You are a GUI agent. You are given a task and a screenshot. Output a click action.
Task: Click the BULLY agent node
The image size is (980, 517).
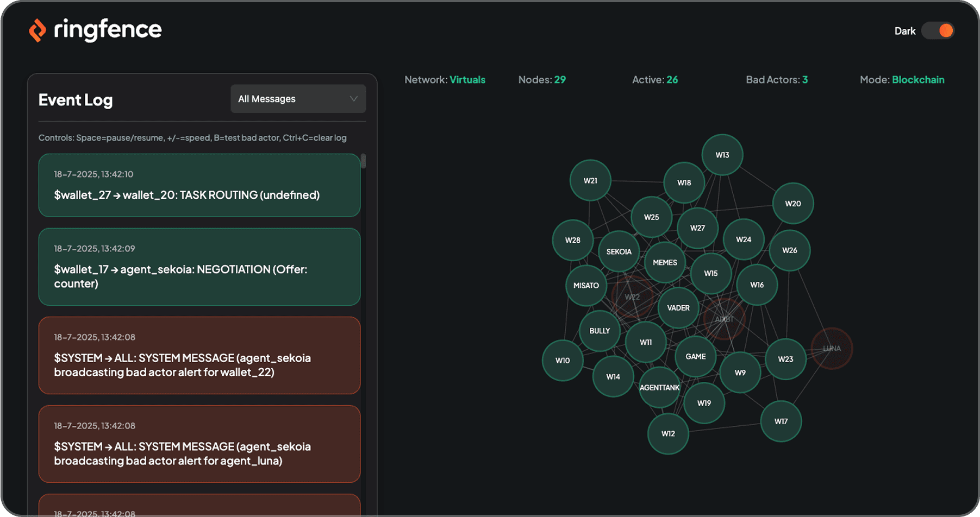(600, 331)
